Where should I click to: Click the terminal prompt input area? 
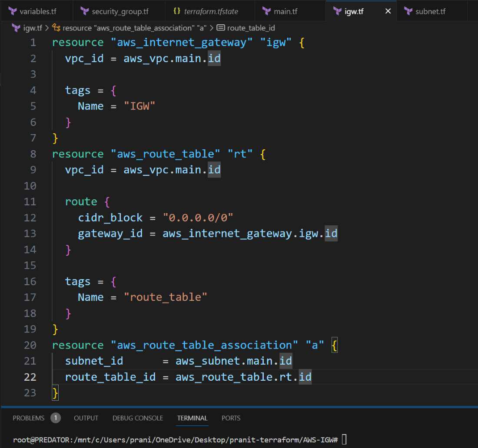[x=344, y=440]
